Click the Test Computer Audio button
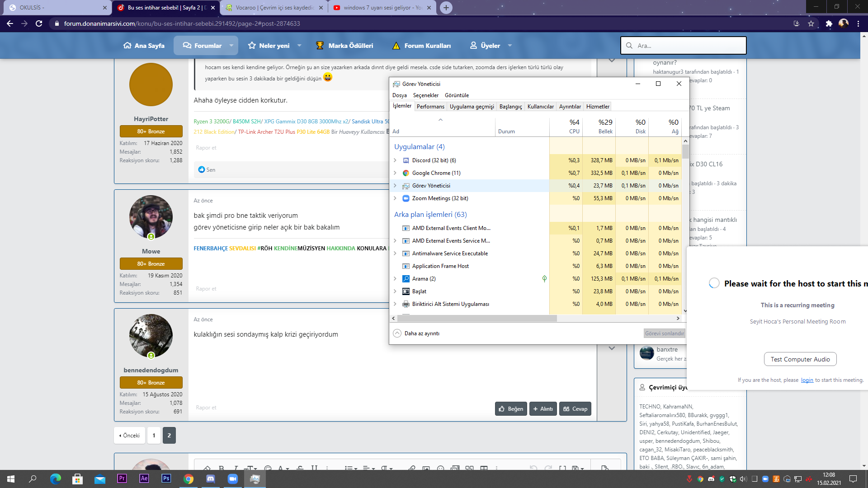The height and width of the screenshot is (488, 868). coord(800,359)
